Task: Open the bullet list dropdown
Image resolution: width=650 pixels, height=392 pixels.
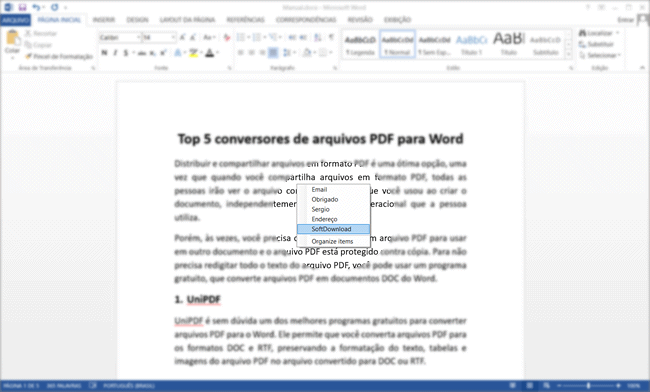Action: [248, 38]
